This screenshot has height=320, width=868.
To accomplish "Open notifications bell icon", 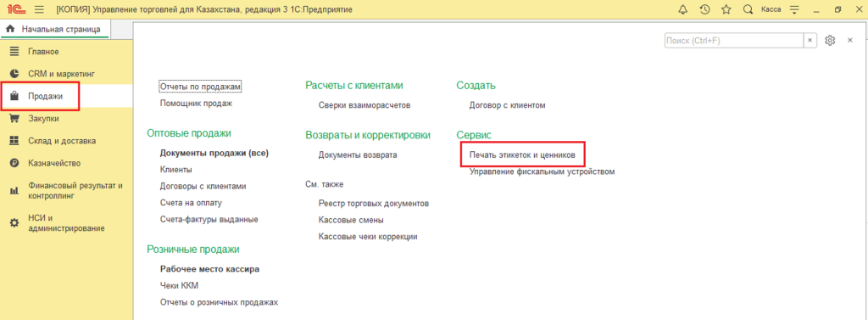I will coord(683,9).
